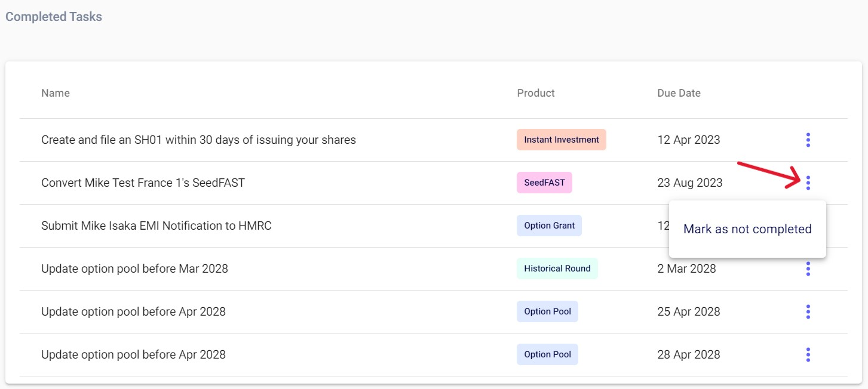Click the pink SeedFAST product tag
Screen dimensions: 868x389
pos(544,183)
